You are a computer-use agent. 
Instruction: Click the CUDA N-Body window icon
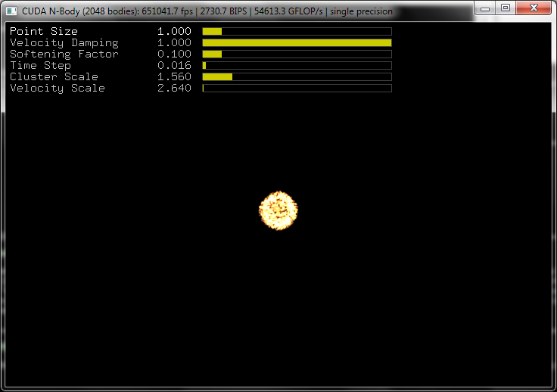(11, 11)
